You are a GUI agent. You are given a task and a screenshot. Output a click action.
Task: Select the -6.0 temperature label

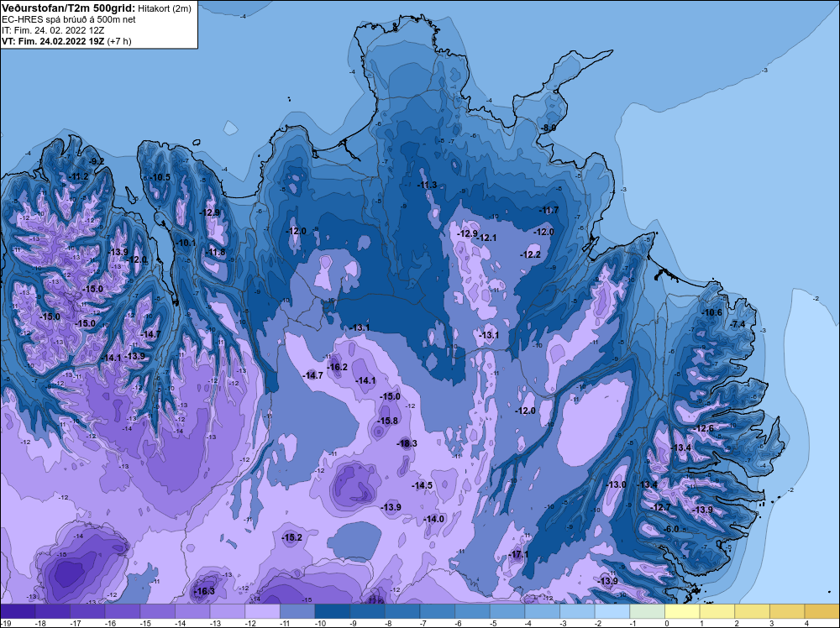672,529
